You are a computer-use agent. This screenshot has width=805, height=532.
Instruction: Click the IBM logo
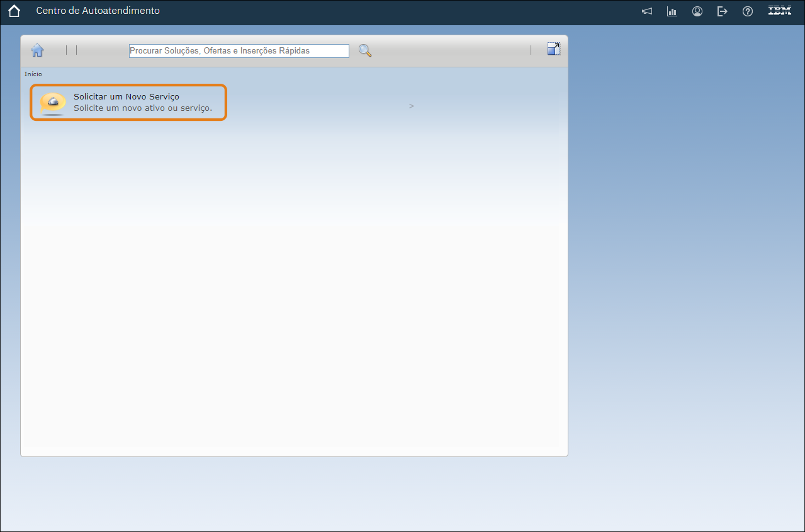[780, 11]
